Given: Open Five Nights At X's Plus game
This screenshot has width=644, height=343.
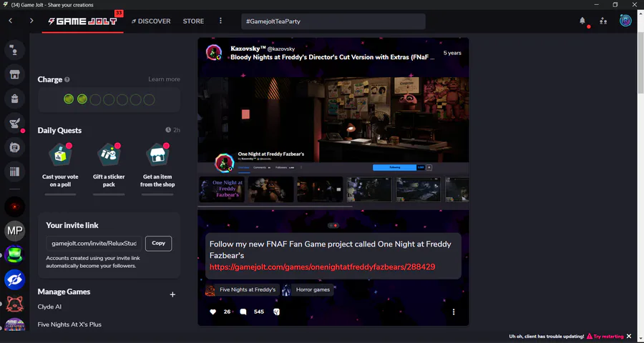Looking at the screenshot, I should (x=69, y=324).
